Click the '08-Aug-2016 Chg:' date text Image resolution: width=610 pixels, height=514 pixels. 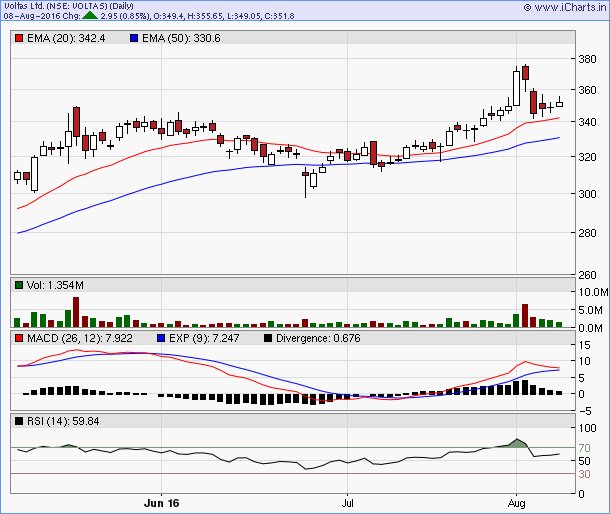coord(42,16)
